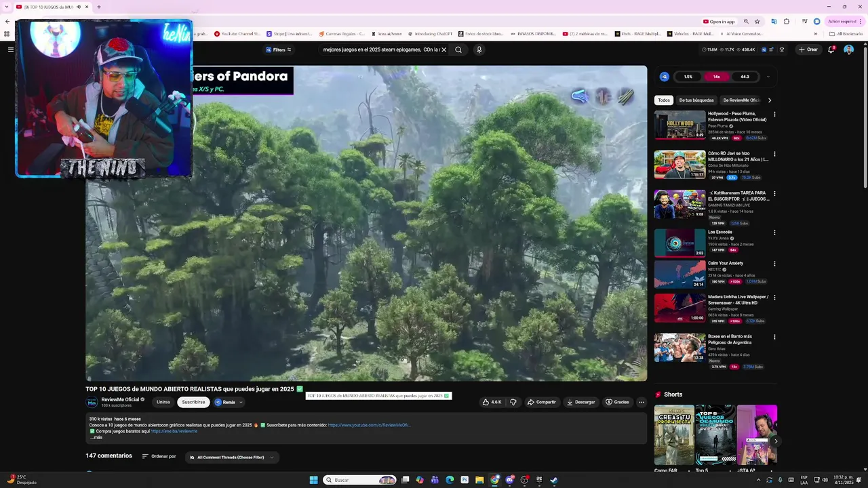Click ReviewMe channel avatar
868x488 pixels.
pyautogui.click(x=92, y=402)
